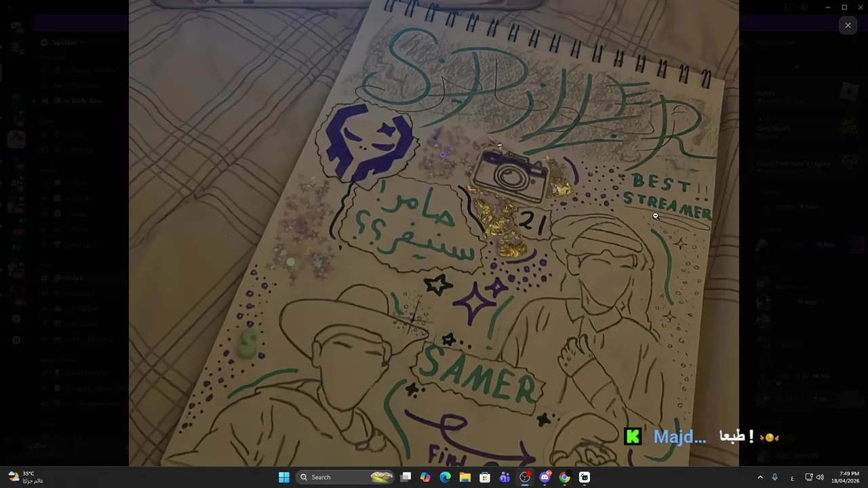
Task: Close the image viewer with the X button
Action: click(848, 25)
